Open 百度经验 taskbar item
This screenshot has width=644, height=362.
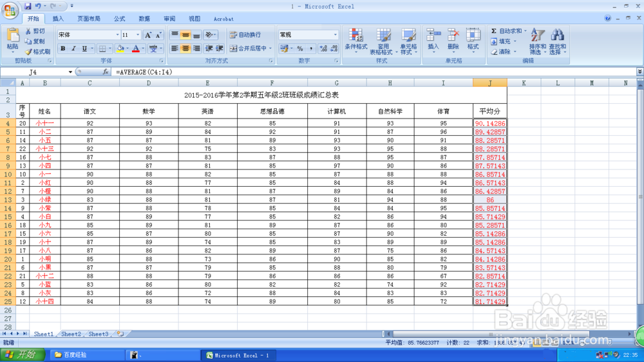click(x=86, y=355)
